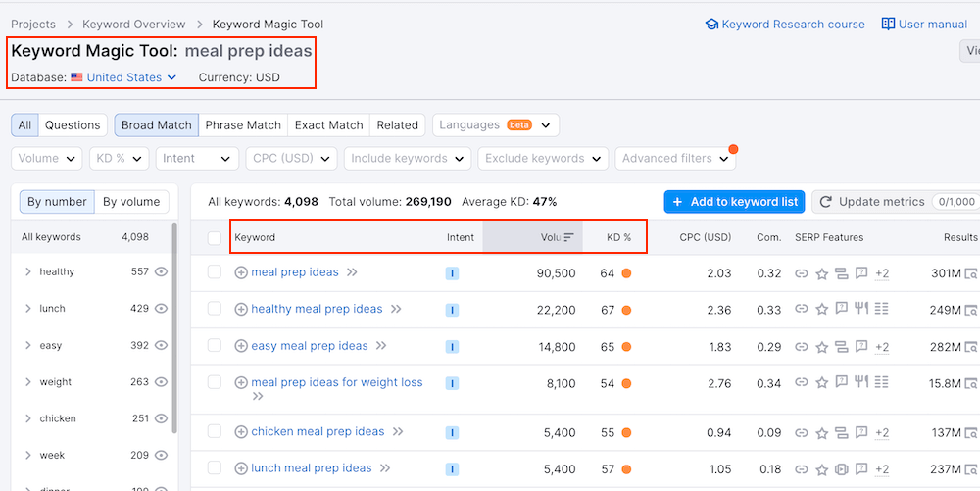Screen dimensions: 980x491
Task: Open the 'lunch meal prep ideas' keyword link
Action: tap(312, 468)
